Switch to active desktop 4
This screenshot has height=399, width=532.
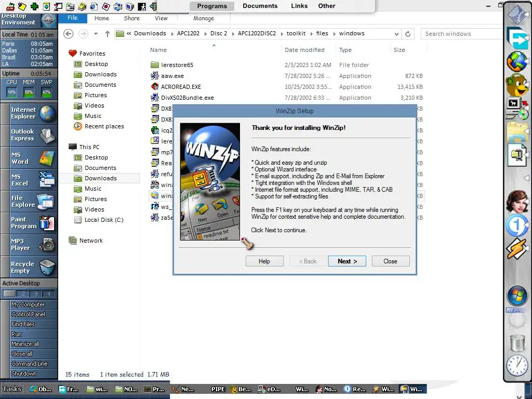[48, 294]
